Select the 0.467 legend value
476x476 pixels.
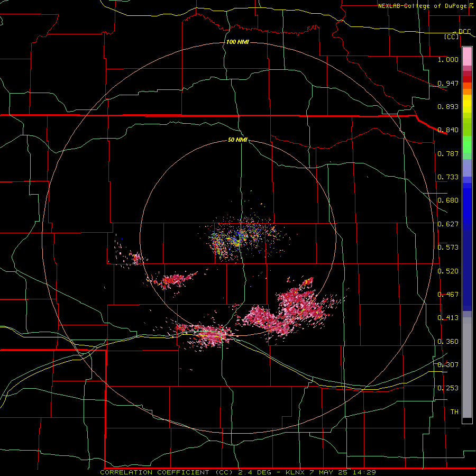[448, 295]
